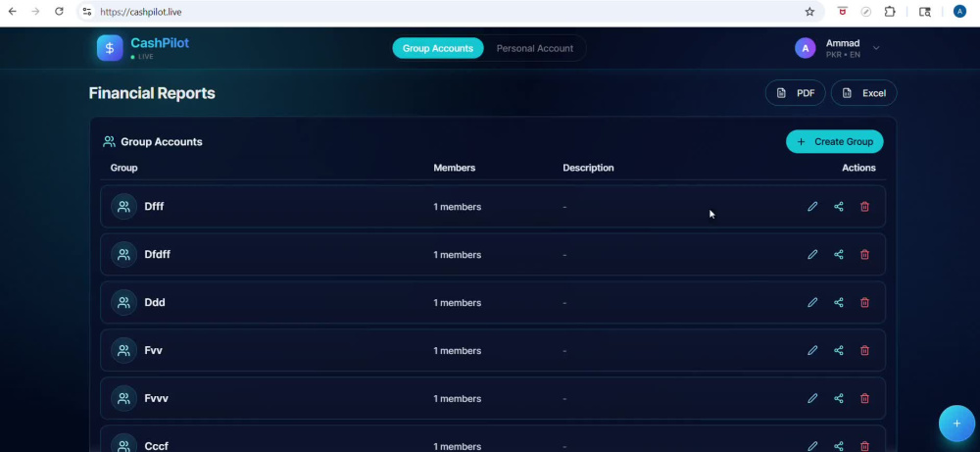Open the browser extensions puzzle icon
Viewport: 980px width, 452px height.
890,12
